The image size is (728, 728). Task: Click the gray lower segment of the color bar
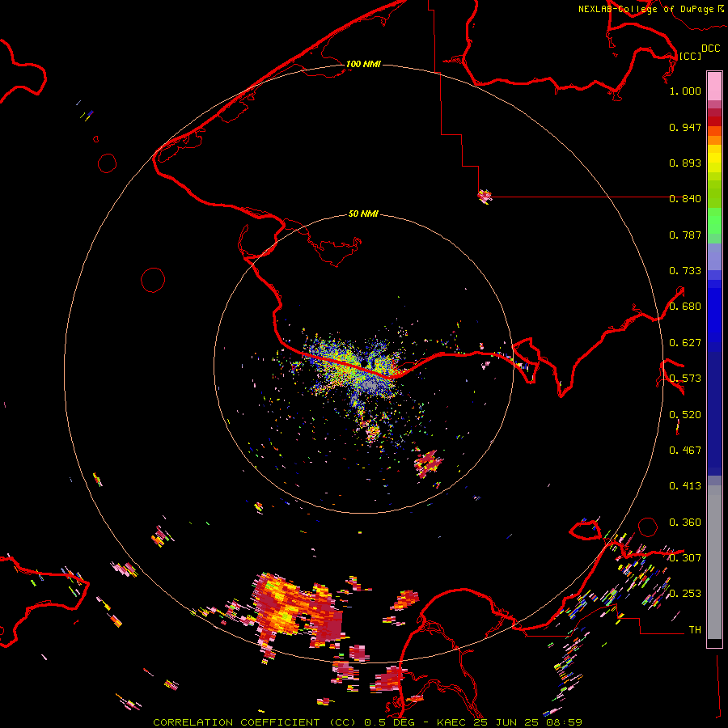click(714, 562)
